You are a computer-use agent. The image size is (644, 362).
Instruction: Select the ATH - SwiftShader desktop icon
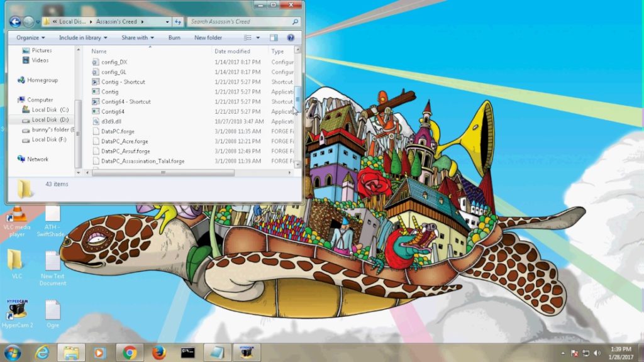pos(51,222)
